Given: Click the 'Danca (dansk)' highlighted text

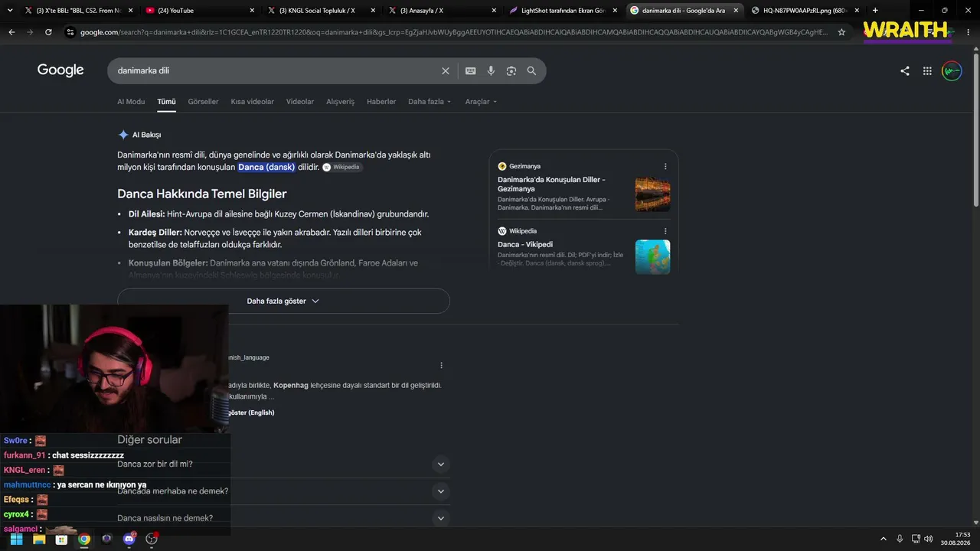Looking at the screenshot, I should 266,167.
